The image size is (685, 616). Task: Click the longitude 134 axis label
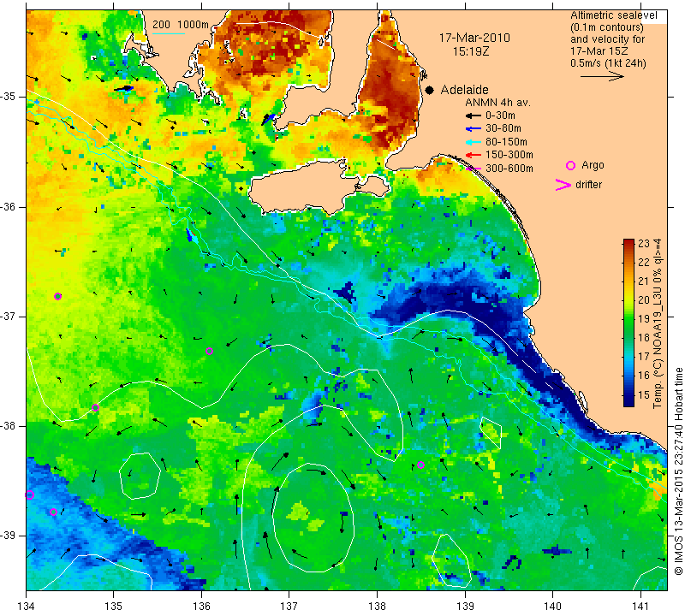pyautogui.click(x=27, y=607)
